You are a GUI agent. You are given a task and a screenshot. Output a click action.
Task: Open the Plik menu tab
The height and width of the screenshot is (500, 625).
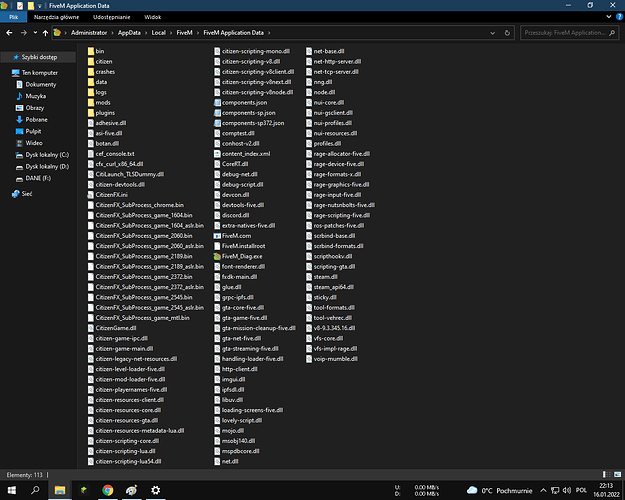tap(14, 17)
